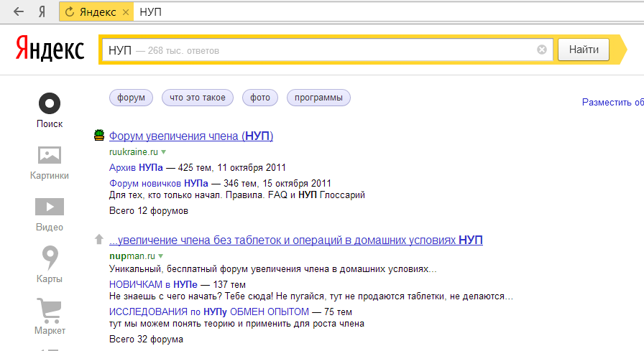Viewport: 644px width, 351px height.
Task: Click the nupman.ru arrow favicon
Action: click(99, 239)
